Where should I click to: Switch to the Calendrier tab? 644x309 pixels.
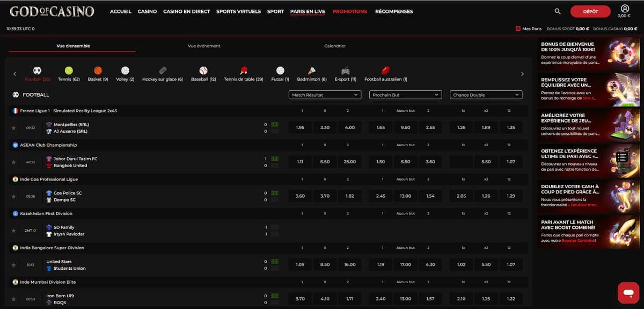point(335,46)
